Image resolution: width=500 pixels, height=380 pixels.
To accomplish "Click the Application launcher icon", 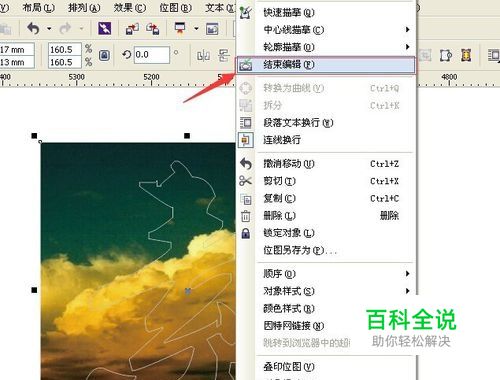I will (180, 28).
